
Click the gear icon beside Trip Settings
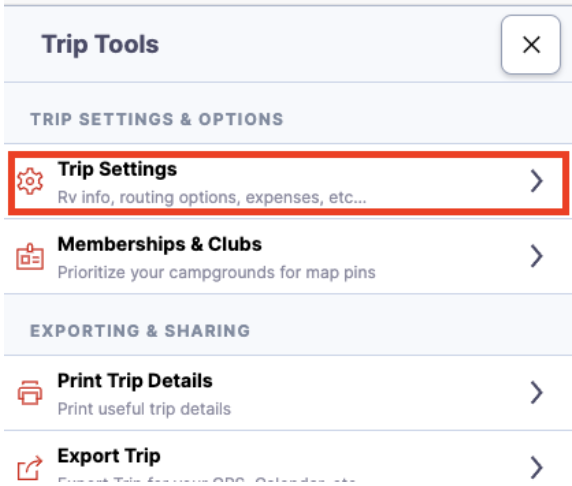pyautogui.click(x=30, y=181)
